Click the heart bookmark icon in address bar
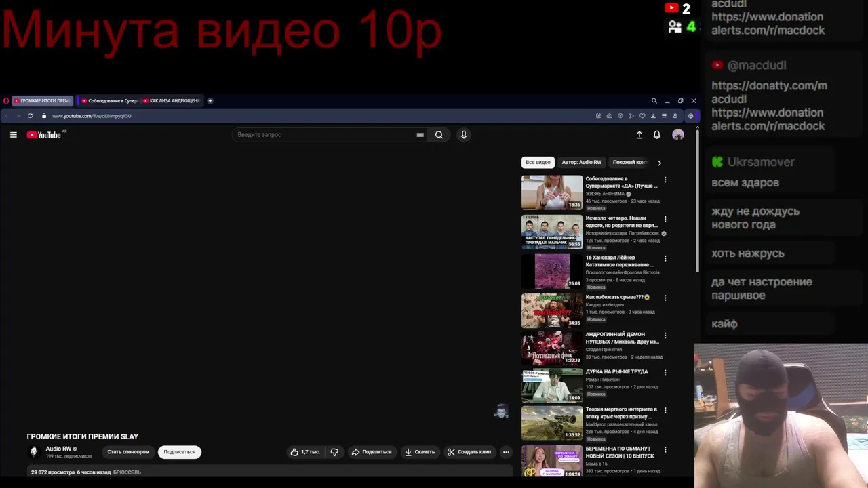The height and width of the screenshot is (488, 868). pyautogui.click(x=642, y=116)
